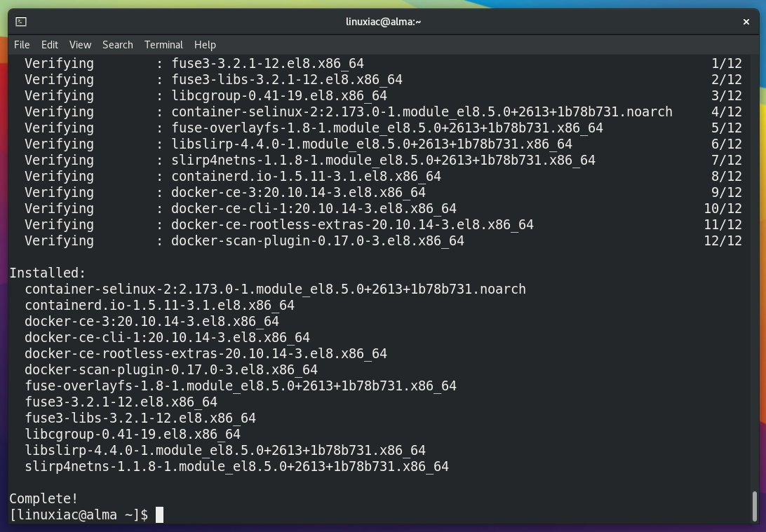Open the Help menu
This screenshot has width=766, height=532.
[205, 45]
